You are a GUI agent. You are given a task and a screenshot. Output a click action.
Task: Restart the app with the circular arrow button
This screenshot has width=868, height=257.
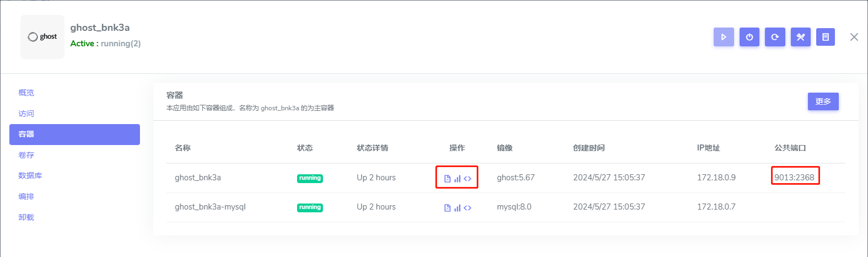tap(775, 37)
